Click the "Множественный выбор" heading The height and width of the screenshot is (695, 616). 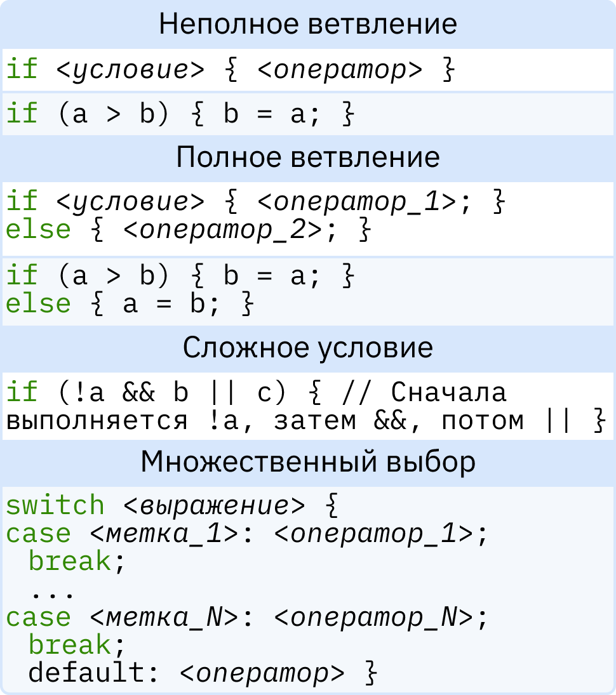[308, 462]
